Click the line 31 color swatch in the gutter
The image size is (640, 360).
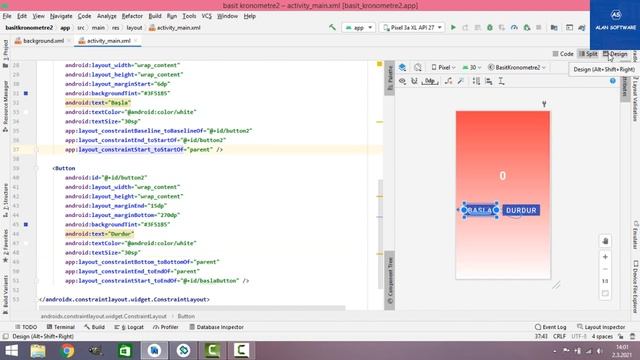(x=26, y=93)
